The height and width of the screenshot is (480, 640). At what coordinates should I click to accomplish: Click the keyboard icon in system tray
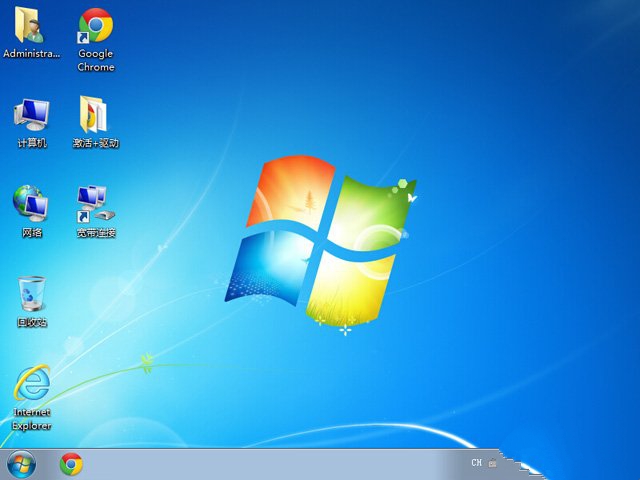click(x=492, y=464)
